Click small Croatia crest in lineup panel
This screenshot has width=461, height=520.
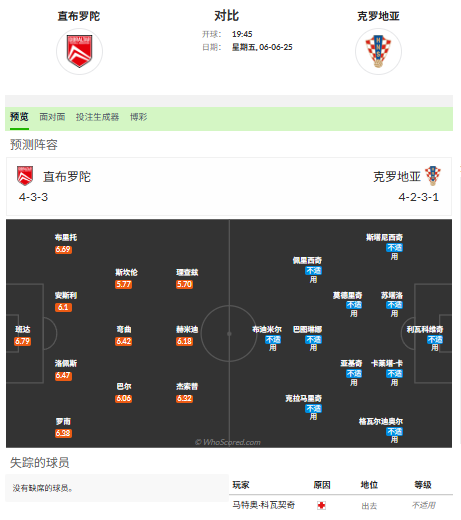[433, 176]
